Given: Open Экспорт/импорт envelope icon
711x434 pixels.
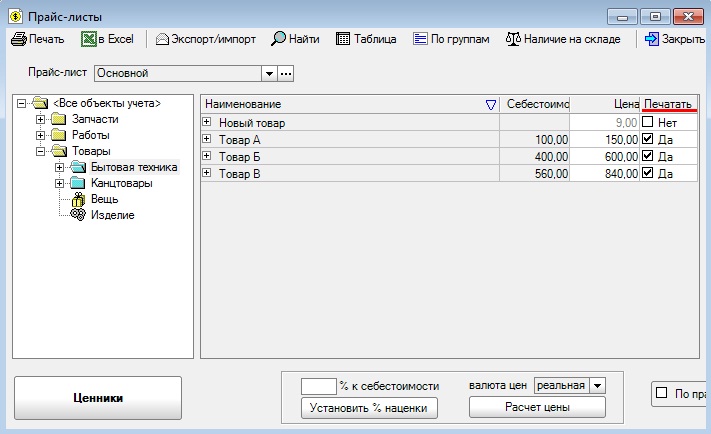Looking at the screenshot, I should click(x=162, y=39).
